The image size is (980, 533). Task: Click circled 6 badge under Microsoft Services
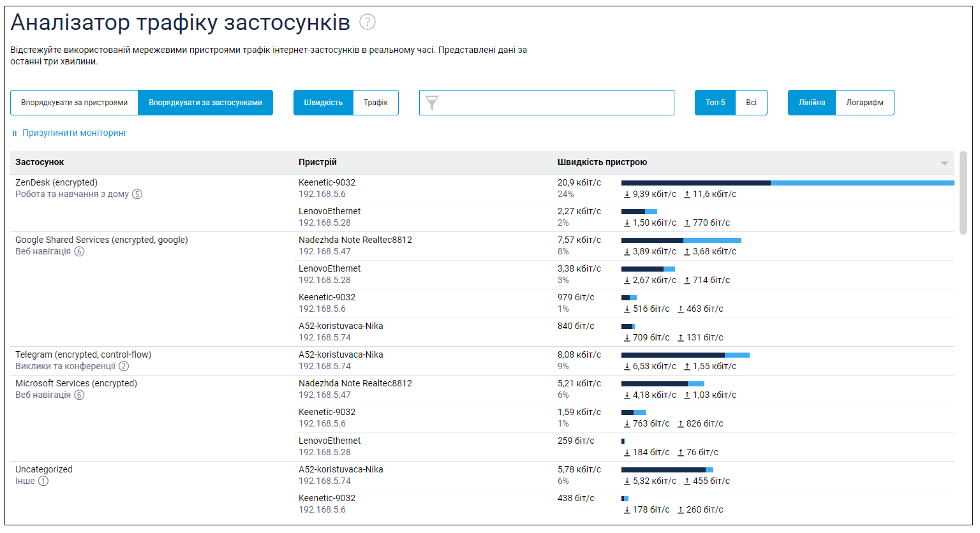(x=79, y=395)
